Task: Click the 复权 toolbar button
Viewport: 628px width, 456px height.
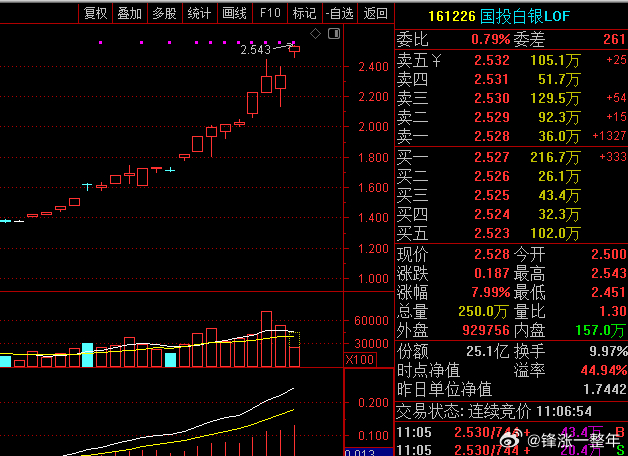Action: [96, 13]
